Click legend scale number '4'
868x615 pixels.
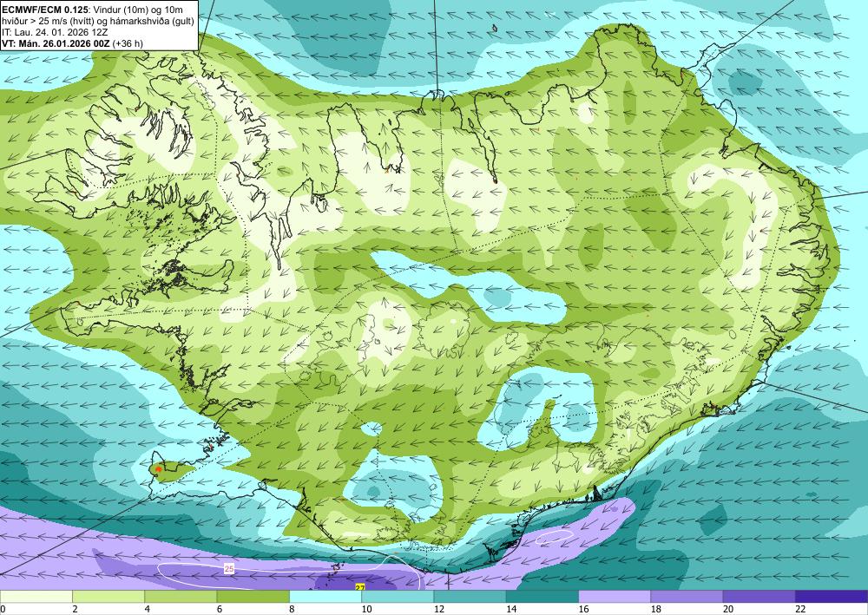pyautogui.click(x=148, y=610)
